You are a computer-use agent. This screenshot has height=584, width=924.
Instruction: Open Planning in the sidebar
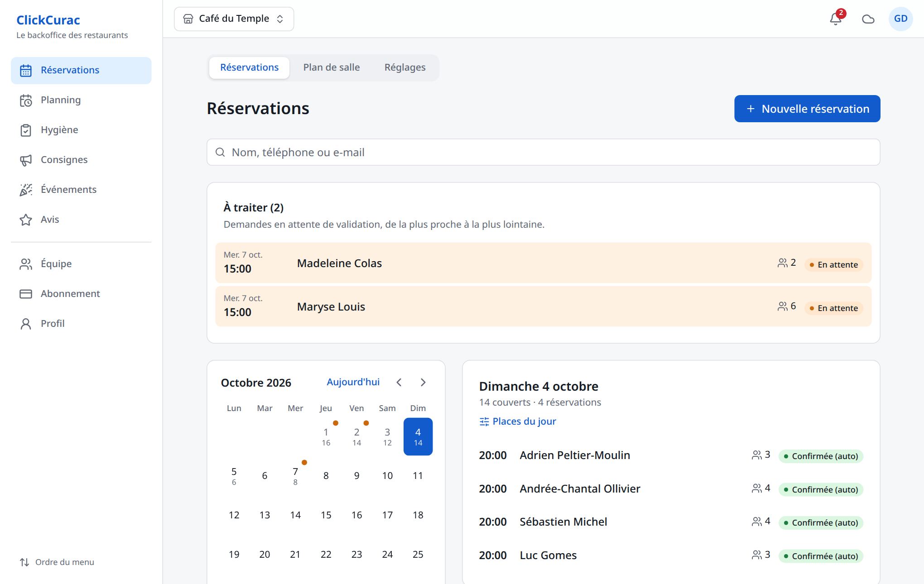tap(81, 100)
